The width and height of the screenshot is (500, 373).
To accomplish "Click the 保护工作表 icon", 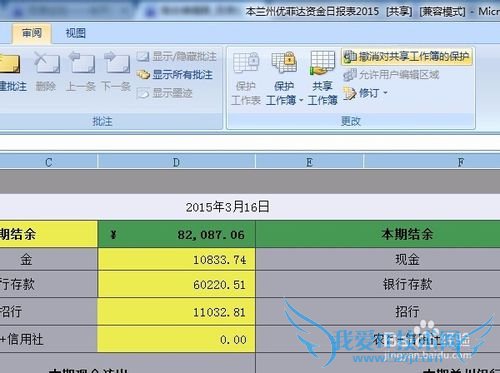I will [246, 63].
